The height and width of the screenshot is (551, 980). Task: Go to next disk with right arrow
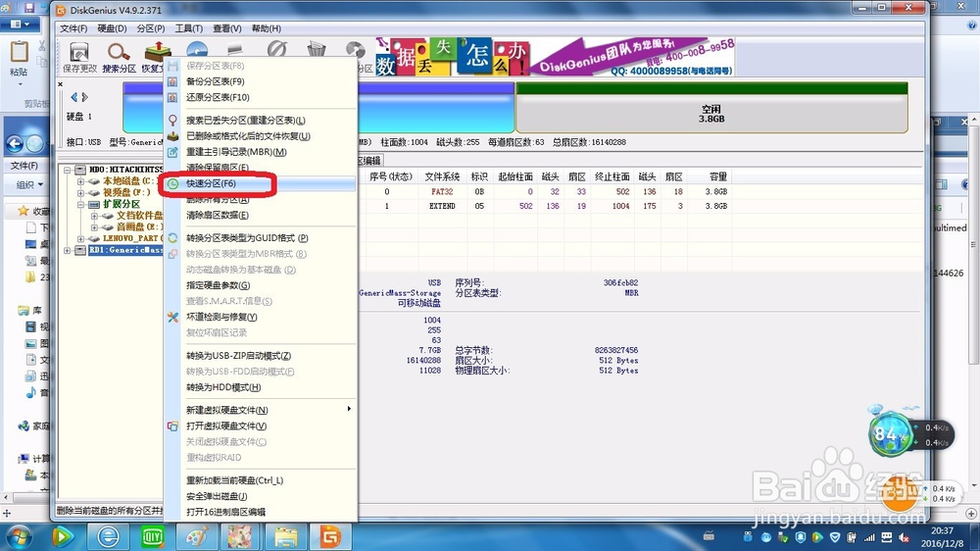point(85,97)
